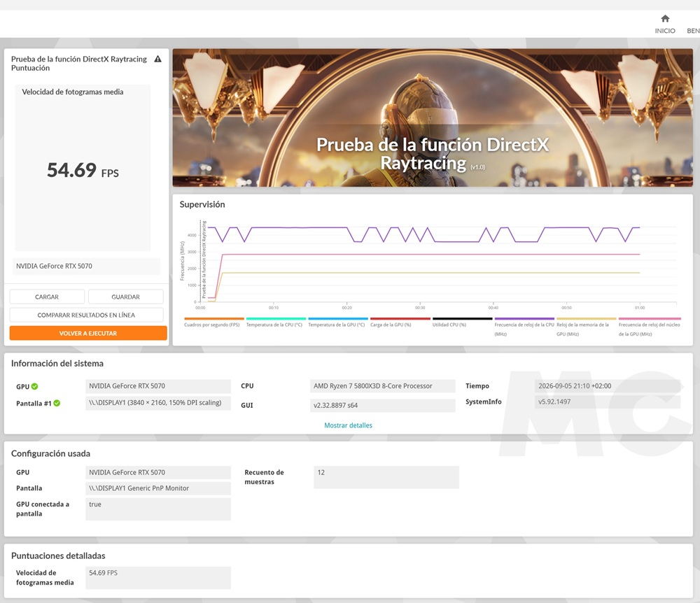Select the GUI version v2.32.8897 s64
The width and height of the screenshot is (700, 603).
coord(383,406)
